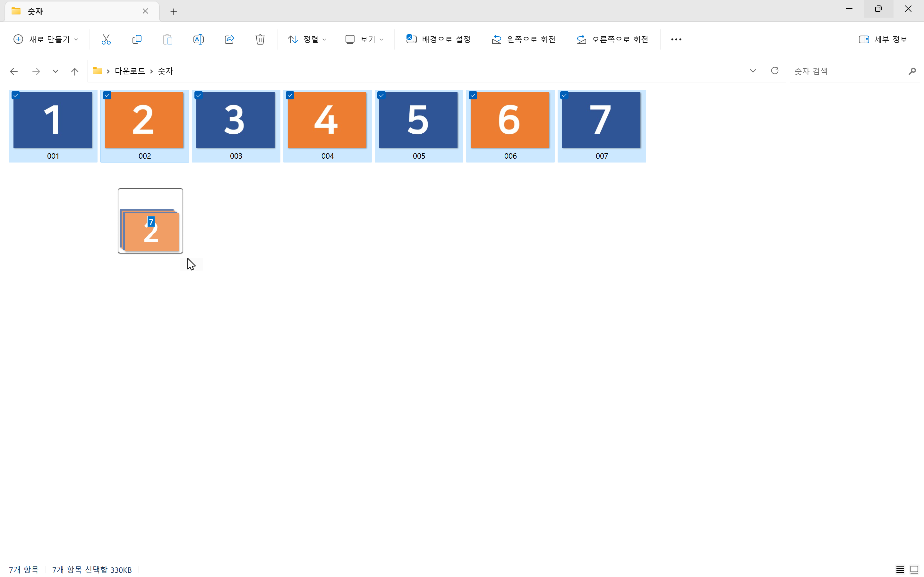
Task: Open the 정렬 sort dropdown
Action: click(x=307, y=39)
